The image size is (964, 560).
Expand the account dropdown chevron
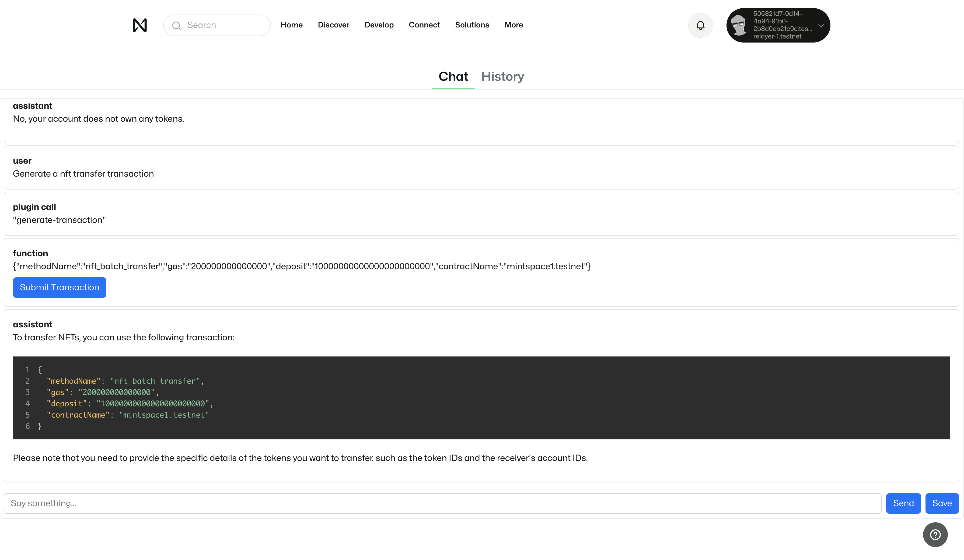(821, 25)
